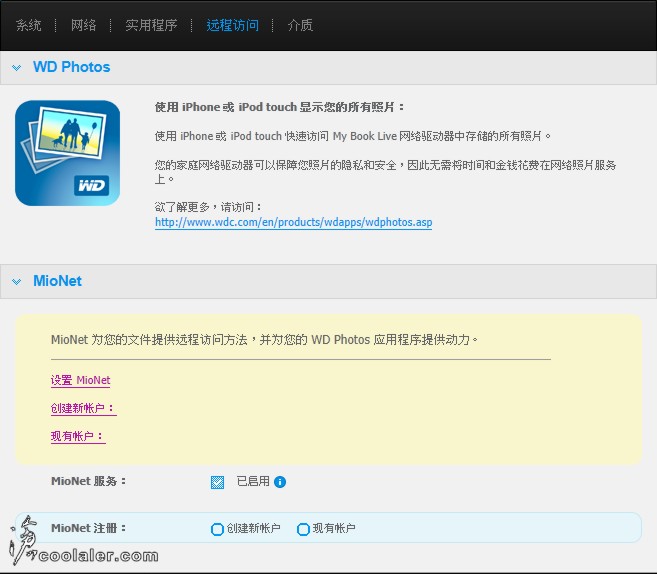The image size is (657, 574).
Task: Select the 现有帐户 radio button
Action: [303, 530]
